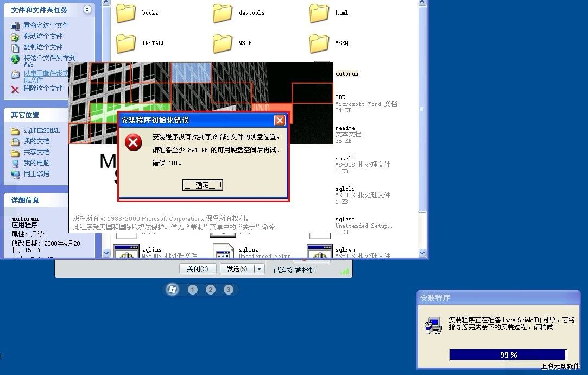Switch to desktop number 1
The height and width of the screenshot is (375, 588).
coord(193,290)
